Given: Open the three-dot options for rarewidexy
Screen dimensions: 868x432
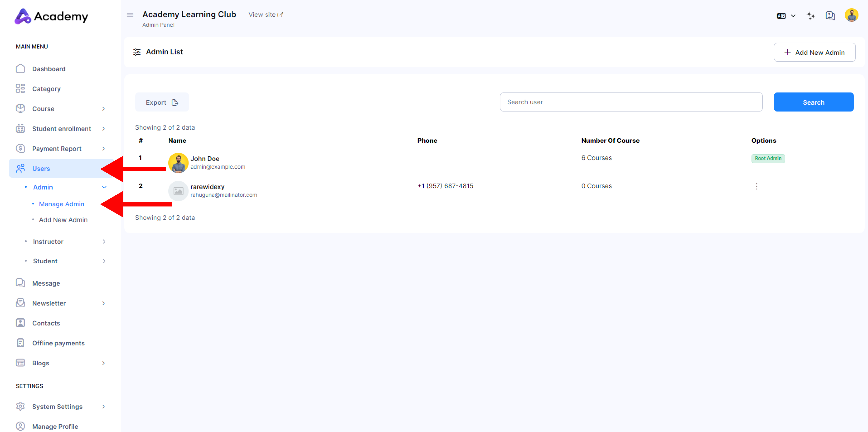Looking at the screenshot, I should click(756, 186).
